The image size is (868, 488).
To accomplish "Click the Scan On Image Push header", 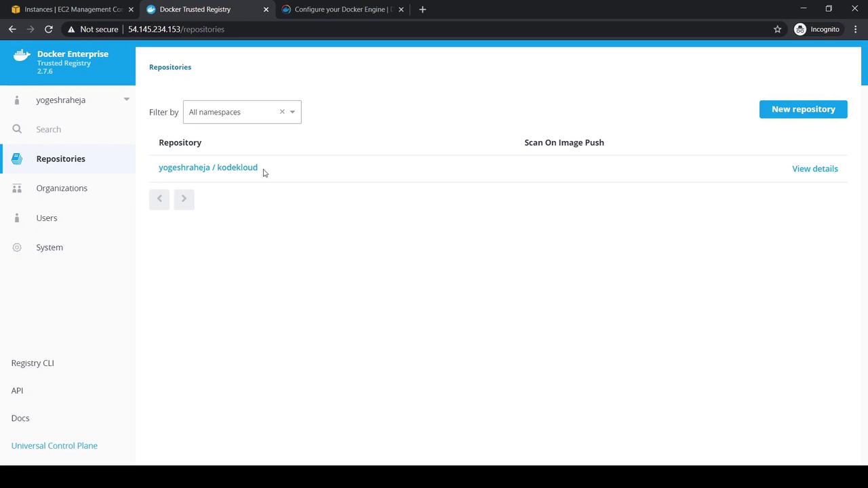I will click(x=564, y=142).
